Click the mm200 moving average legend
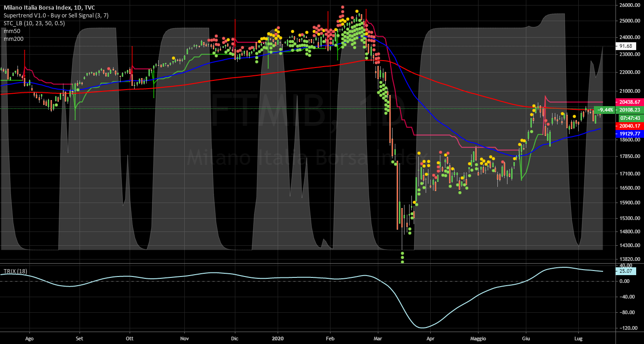This screenshot has height=344, width=644. click(x=13, y=39)
